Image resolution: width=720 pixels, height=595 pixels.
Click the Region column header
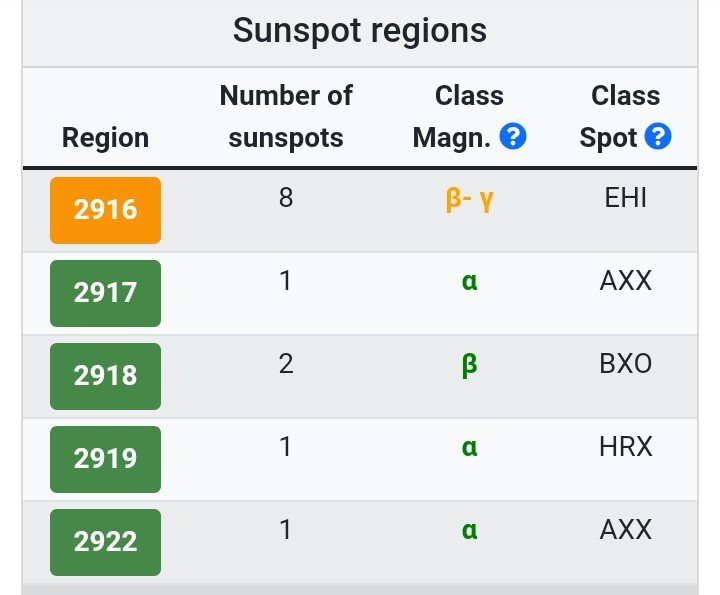click(x=105, y=137)
